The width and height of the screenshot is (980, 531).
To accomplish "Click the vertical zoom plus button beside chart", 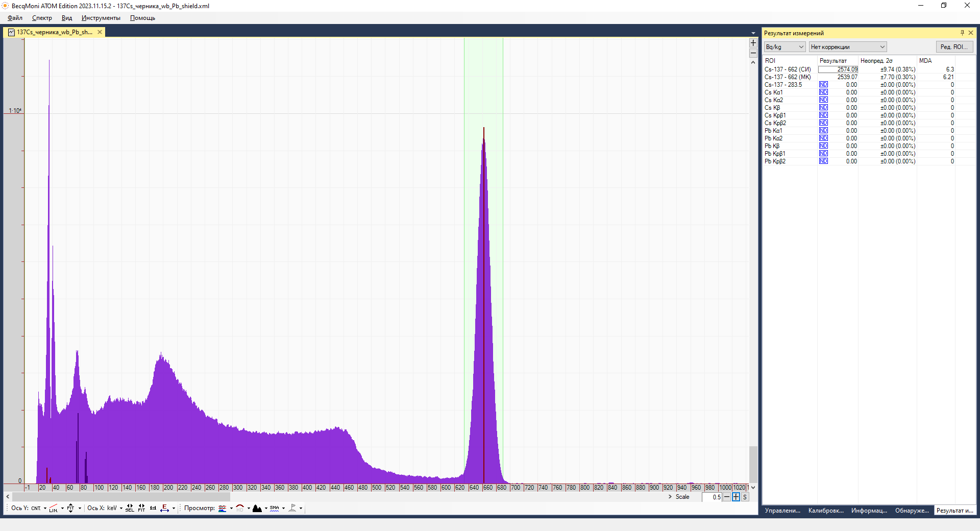I will click(x=753, y=43).
